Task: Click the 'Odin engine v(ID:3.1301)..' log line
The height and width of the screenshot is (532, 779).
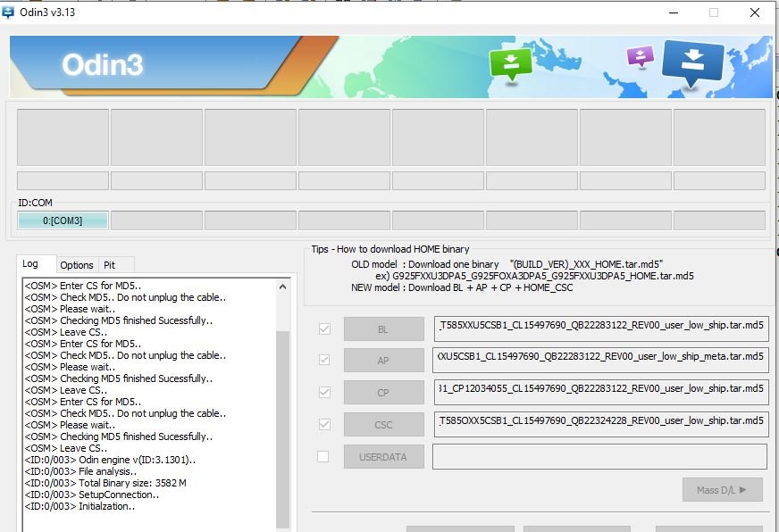Action: [110, 460]
